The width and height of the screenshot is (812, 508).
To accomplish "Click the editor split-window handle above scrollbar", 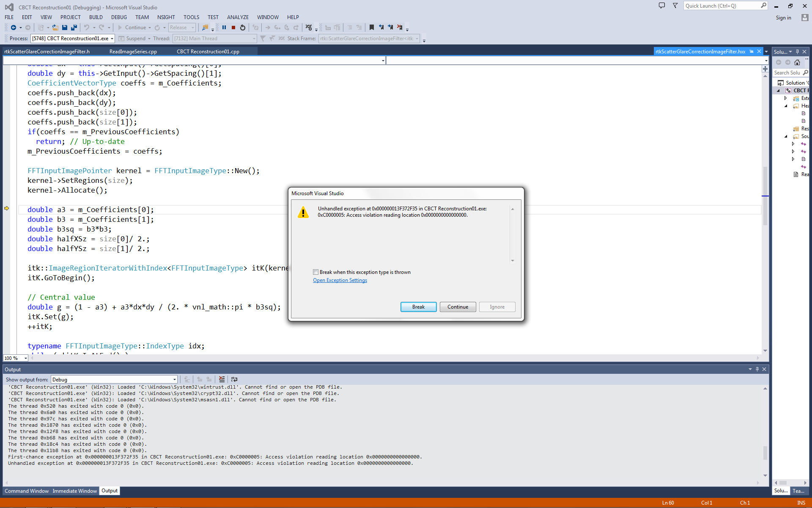I will (765, 69).
